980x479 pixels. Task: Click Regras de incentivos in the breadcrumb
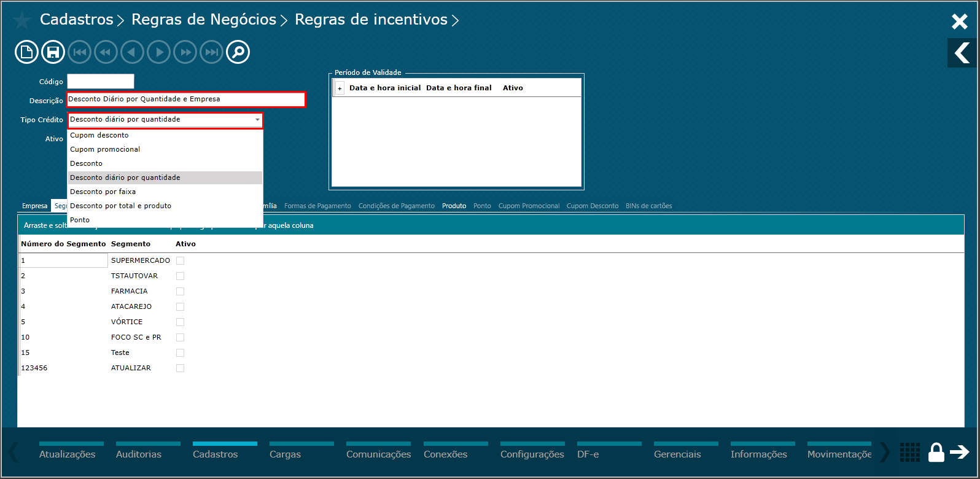click(x=371, y=20)
